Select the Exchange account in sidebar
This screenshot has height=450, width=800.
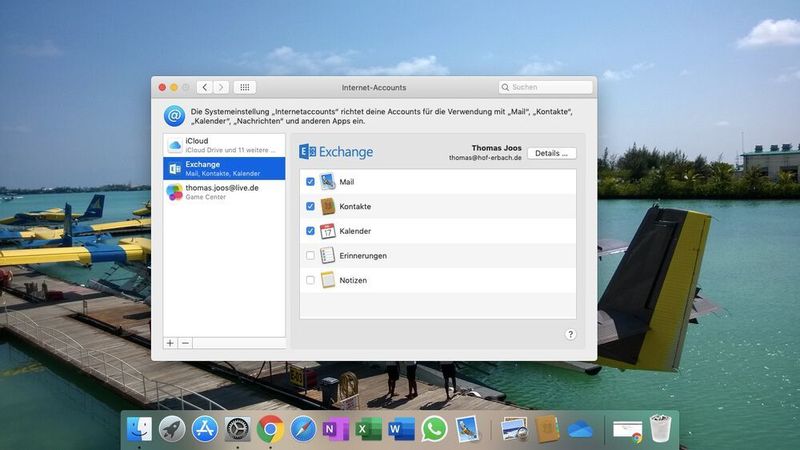[x=224, y=168]
